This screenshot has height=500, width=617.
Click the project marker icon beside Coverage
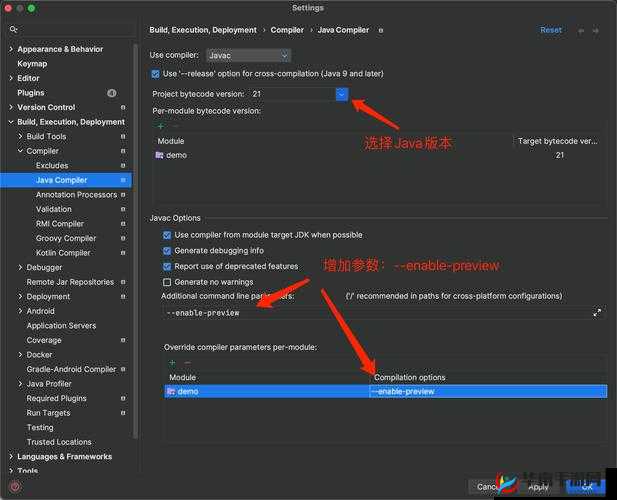(123, 340)
